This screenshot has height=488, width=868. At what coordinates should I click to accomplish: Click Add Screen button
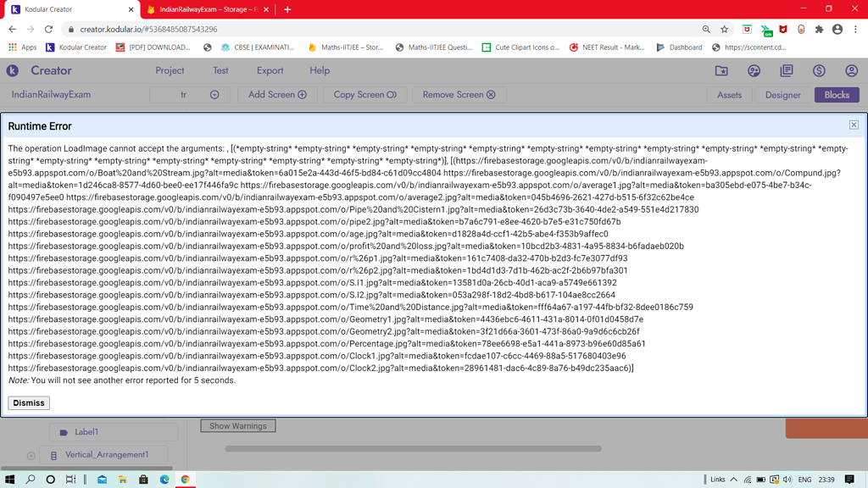pyautogui.click(x=277, y=95)
